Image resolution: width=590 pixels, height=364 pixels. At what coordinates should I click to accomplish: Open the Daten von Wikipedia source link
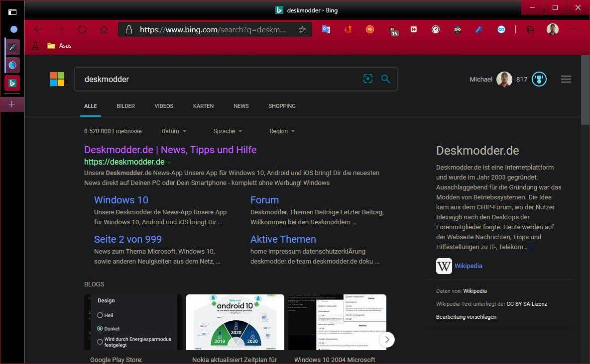pos(475,291)
